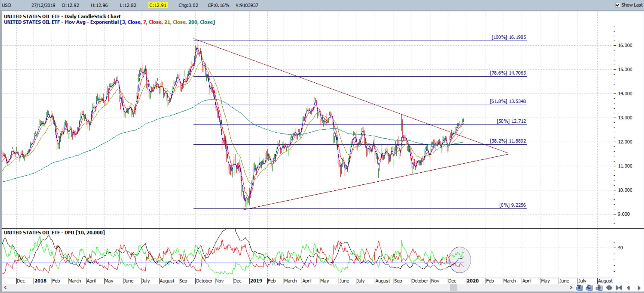Click the horizontal scrollbar right arrow
This screenshot has width=644, height=293.
[571, 287]
